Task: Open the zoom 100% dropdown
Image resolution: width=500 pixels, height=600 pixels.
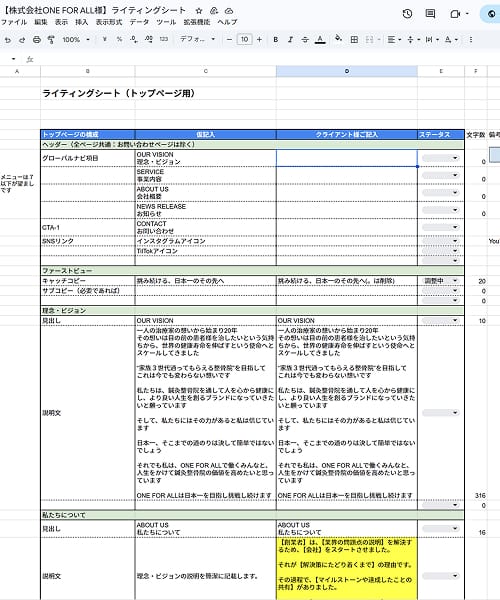Action: 76,39
